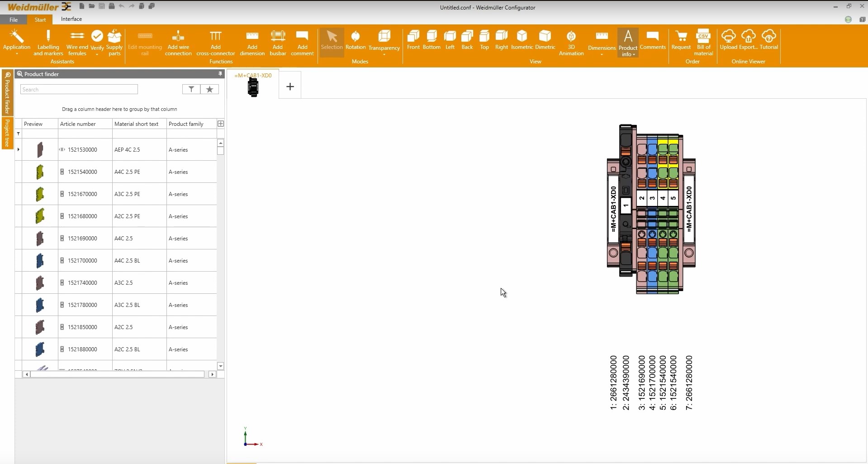Launch the Wire end ferrules assistant
Image resolution: width=868 pixels, height=464 pixels.
[x=77, y=43]
